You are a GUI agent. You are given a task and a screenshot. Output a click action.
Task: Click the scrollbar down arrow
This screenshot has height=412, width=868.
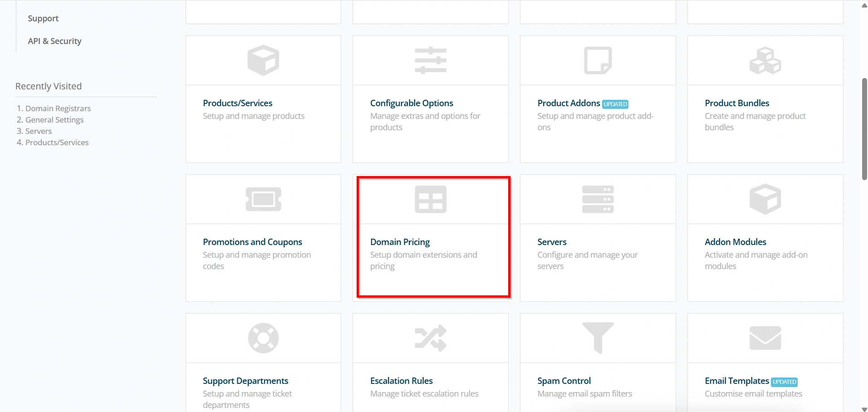[x=864, y=409]
